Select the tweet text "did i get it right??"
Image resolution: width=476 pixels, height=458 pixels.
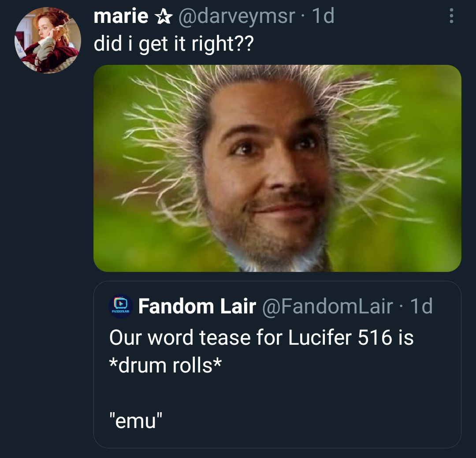point(174,44)
